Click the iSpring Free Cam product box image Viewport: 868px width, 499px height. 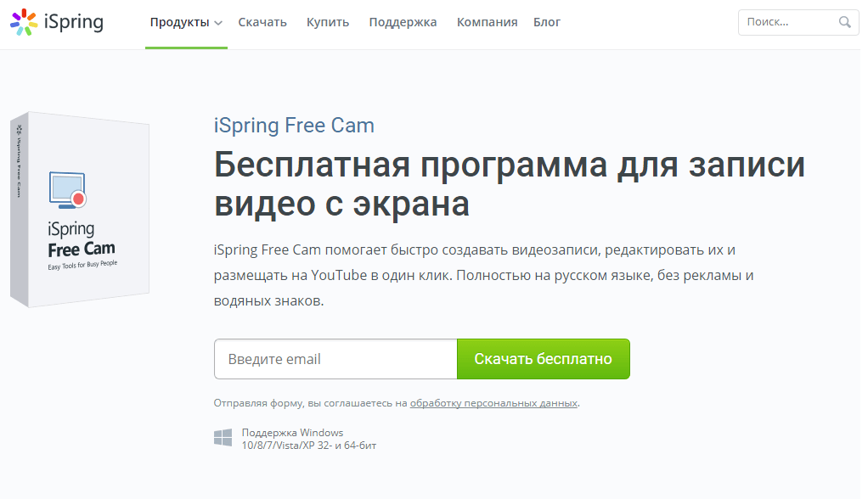pyautogui.click(x=80, y=209)
